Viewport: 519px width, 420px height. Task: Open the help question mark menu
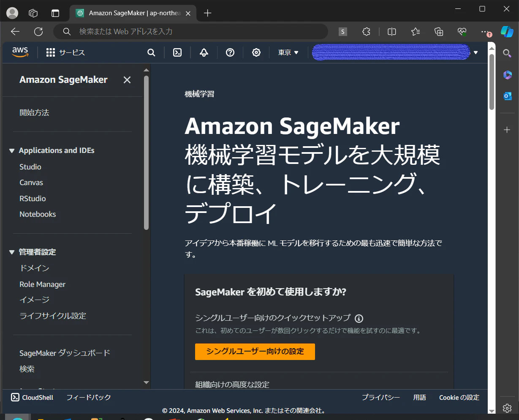tap(230, 52)
